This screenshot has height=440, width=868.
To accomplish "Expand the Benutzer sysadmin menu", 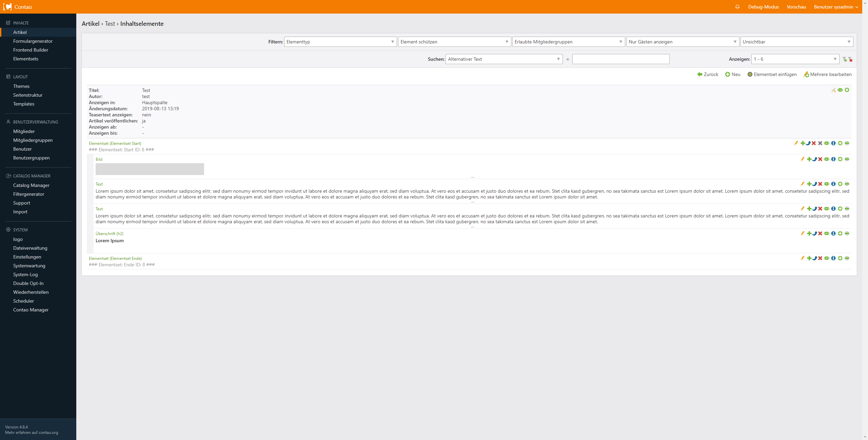I will point(836,7).
